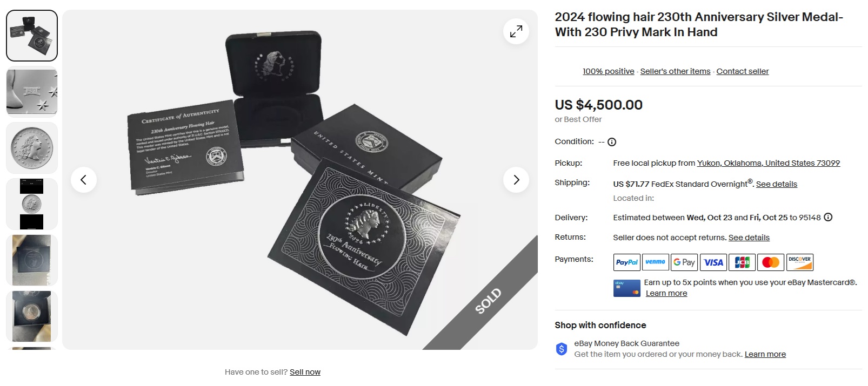View the seller's other items

pos(675,71)
